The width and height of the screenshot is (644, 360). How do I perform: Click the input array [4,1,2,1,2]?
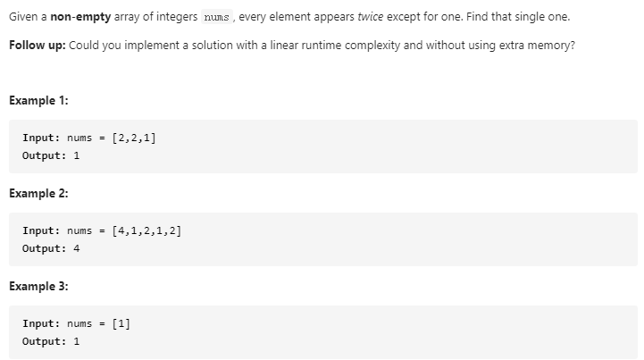(x=146, y=230)
